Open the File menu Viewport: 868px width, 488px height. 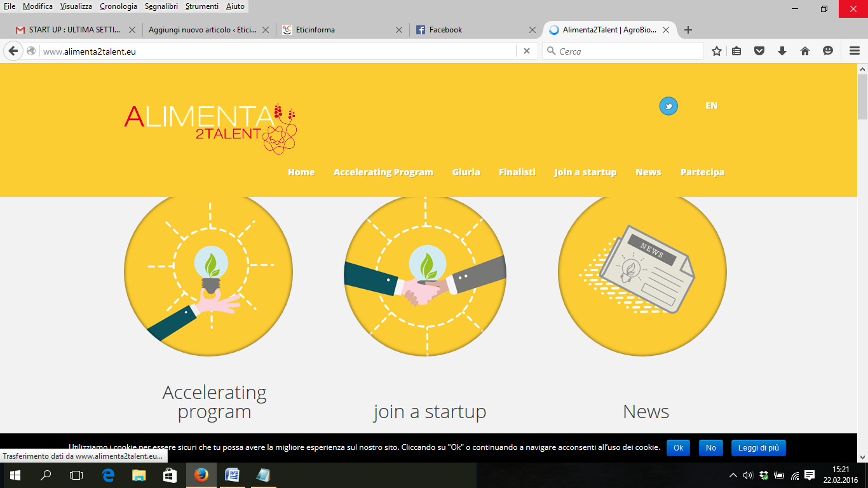pos(10,6)
